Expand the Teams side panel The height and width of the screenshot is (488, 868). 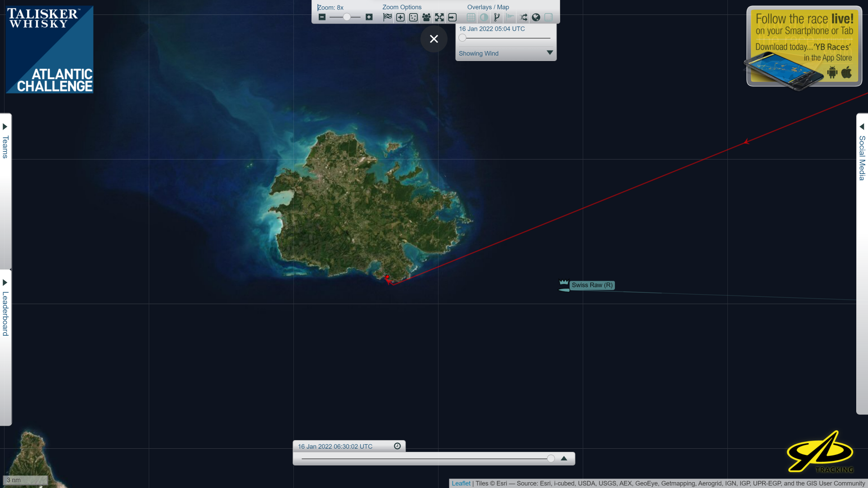tap(5, 141)
